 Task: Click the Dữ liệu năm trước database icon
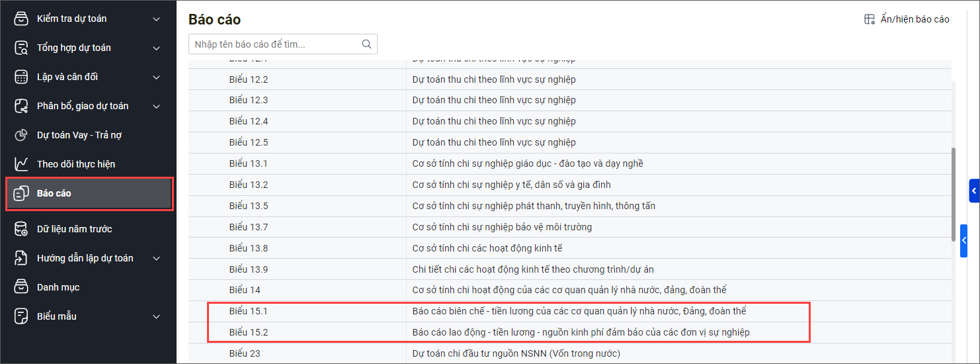(22, 229)
